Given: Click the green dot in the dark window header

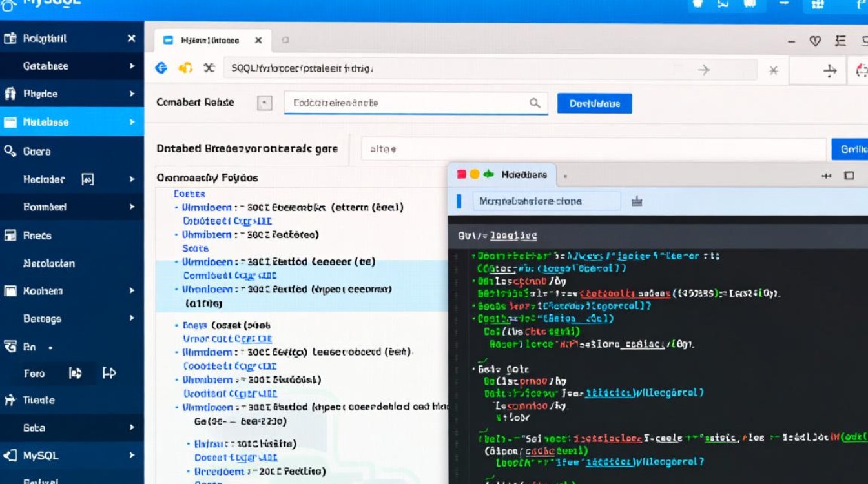Looking at the screenshot, I should point(488,174).
